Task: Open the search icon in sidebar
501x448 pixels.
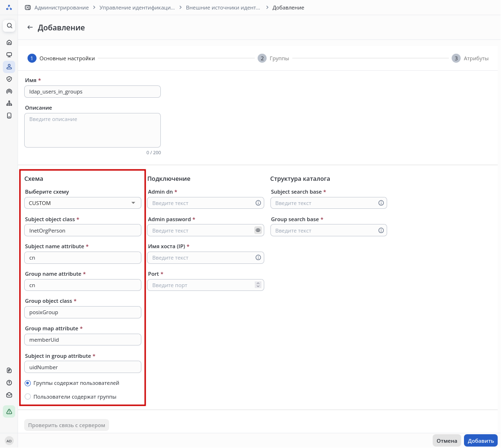Action: pos(9,26)
